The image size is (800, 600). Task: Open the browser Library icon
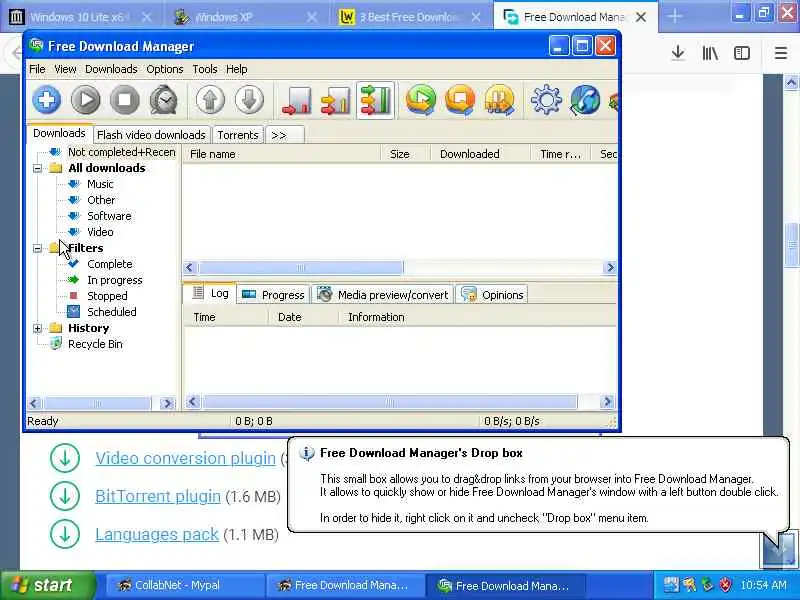tap(710, 53)
